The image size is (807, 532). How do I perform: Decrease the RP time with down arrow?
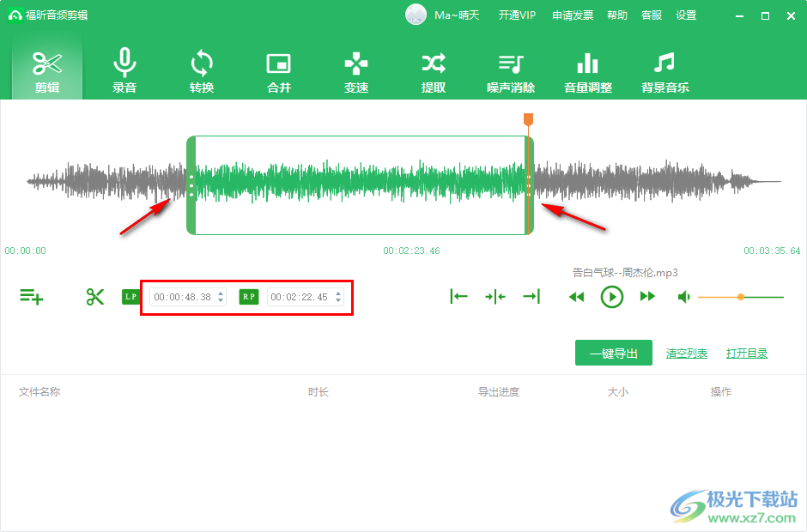(x=338, y=300)
